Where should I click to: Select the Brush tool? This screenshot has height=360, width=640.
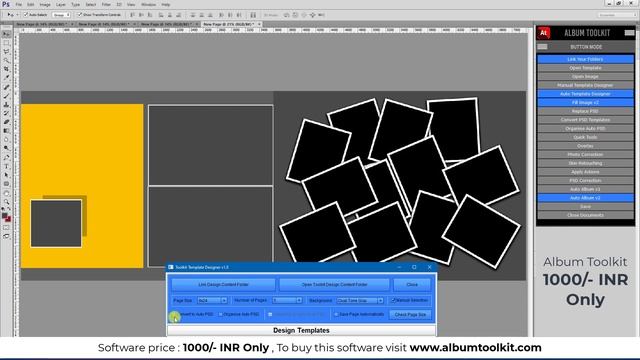point(6,96)
